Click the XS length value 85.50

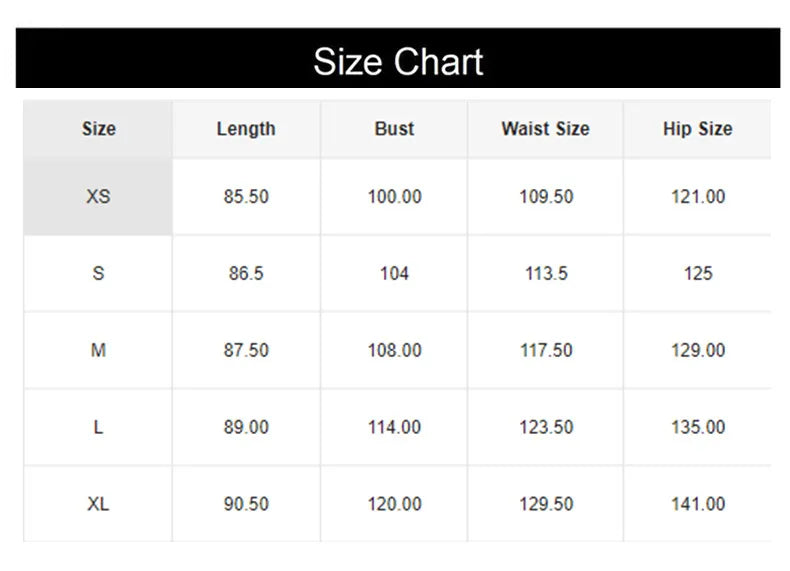click(x=246, y=197)
